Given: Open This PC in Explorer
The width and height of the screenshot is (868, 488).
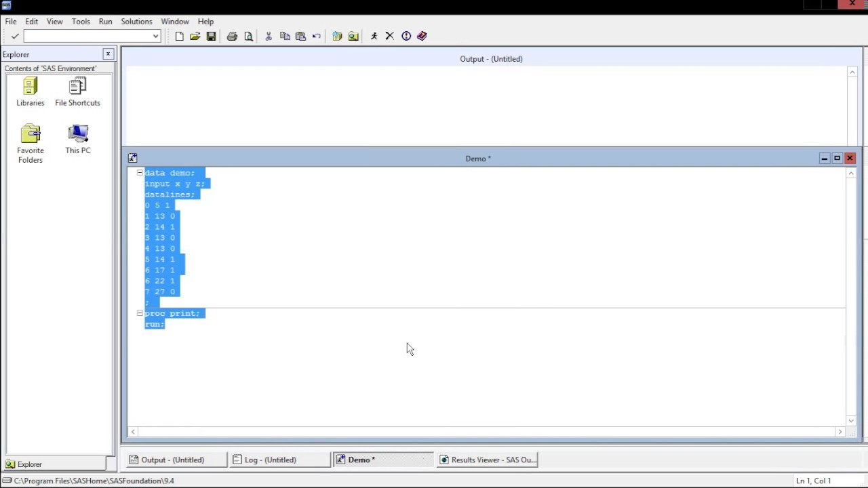Looking at the screenshot, I should (x=78, y=139).
